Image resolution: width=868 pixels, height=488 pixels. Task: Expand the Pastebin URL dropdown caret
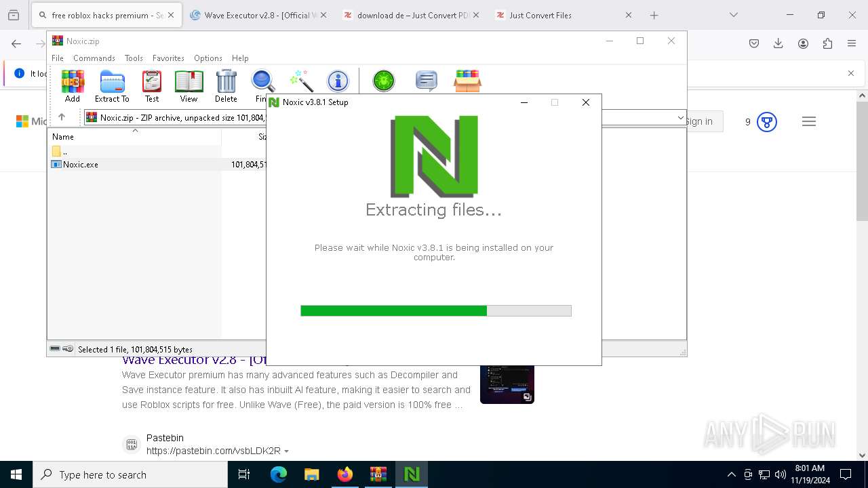(287, 451)
